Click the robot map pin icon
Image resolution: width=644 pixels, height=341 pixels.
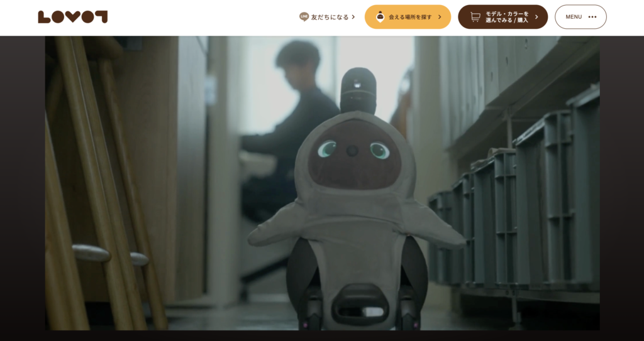coord(380,17)
